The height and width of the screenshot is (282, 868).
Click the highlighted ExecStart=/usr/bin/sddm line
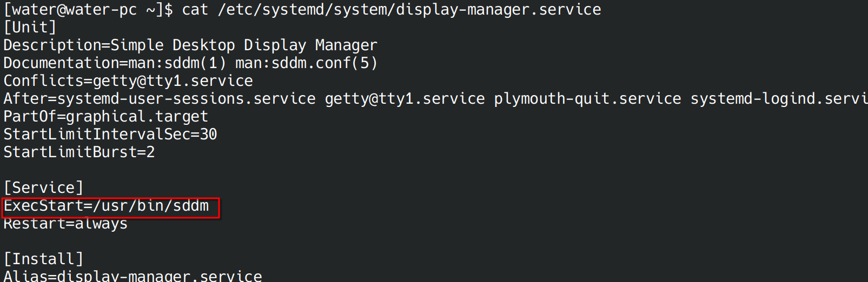pos(107,206)
